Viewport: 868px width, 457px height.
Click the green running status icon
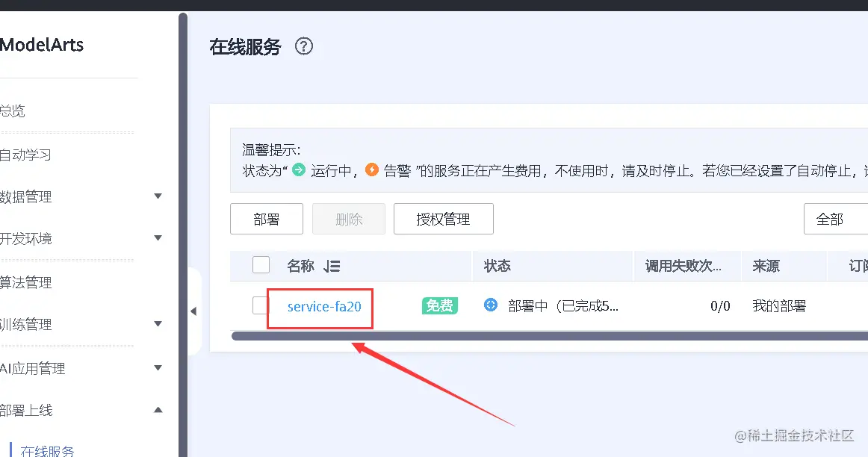(x=299, y=170)
